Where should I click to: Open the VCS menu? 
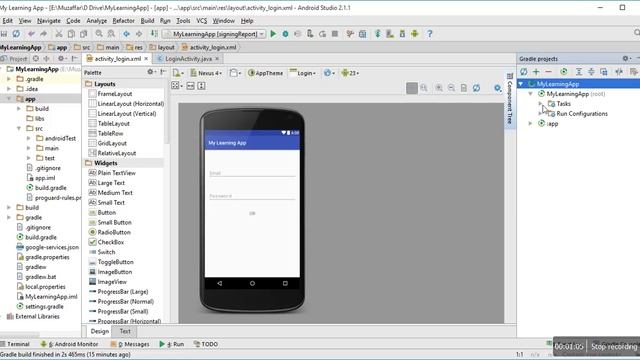[202, 20]
